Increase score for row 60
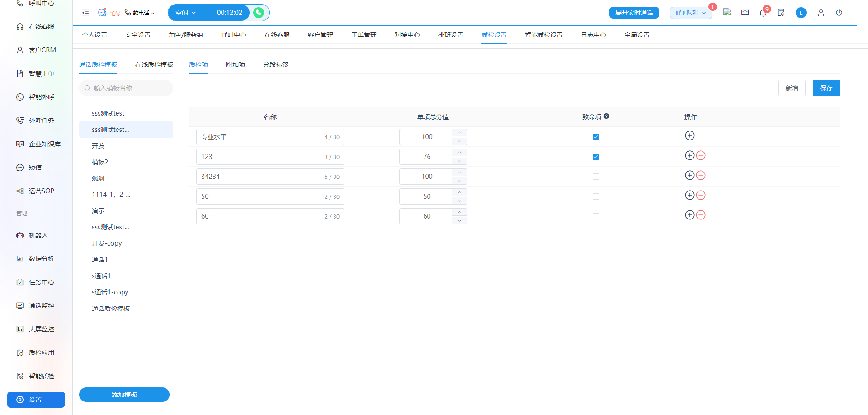This screenshot has width=868, height=415. pyautogui.click(x=459, y=212)
